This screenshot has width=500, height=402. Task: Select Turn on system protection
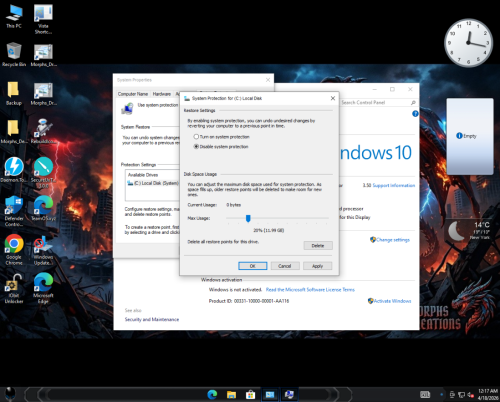point(222,137)
